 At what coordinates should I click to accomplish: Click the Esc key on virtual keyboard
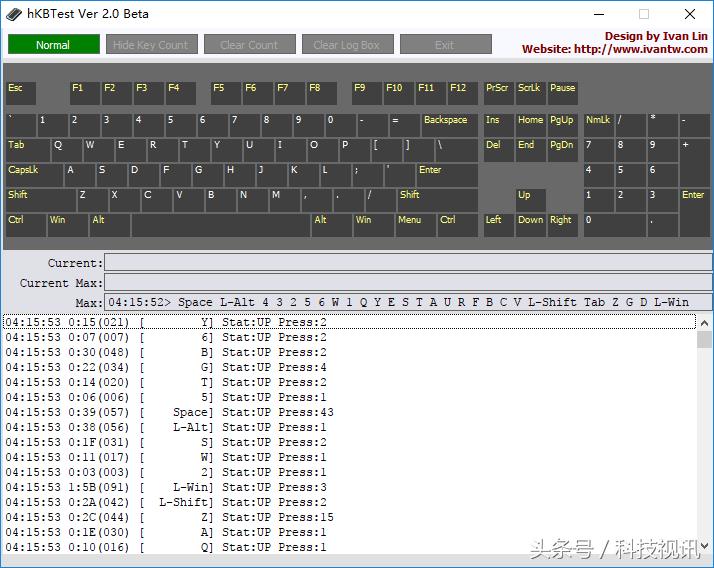[21, 93]
